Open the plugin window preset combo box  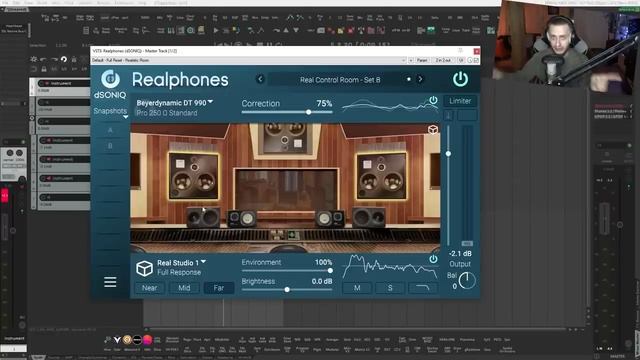[249, 60]
